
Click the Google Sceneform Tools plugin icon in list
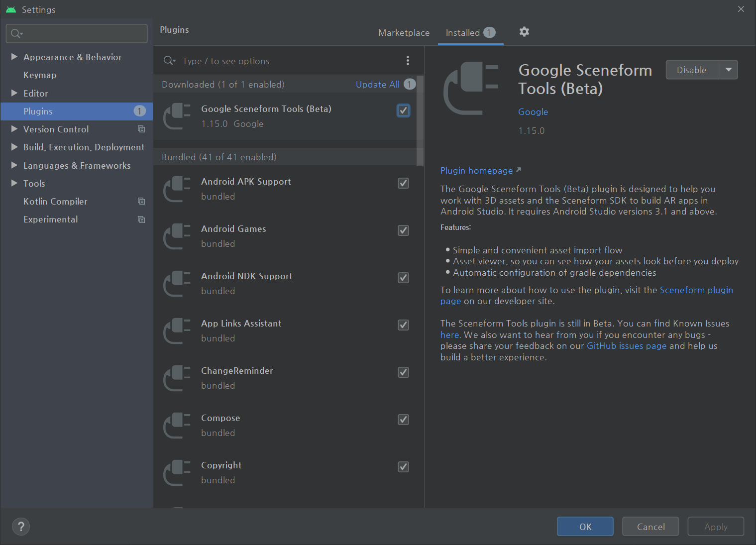click(177, 116)
